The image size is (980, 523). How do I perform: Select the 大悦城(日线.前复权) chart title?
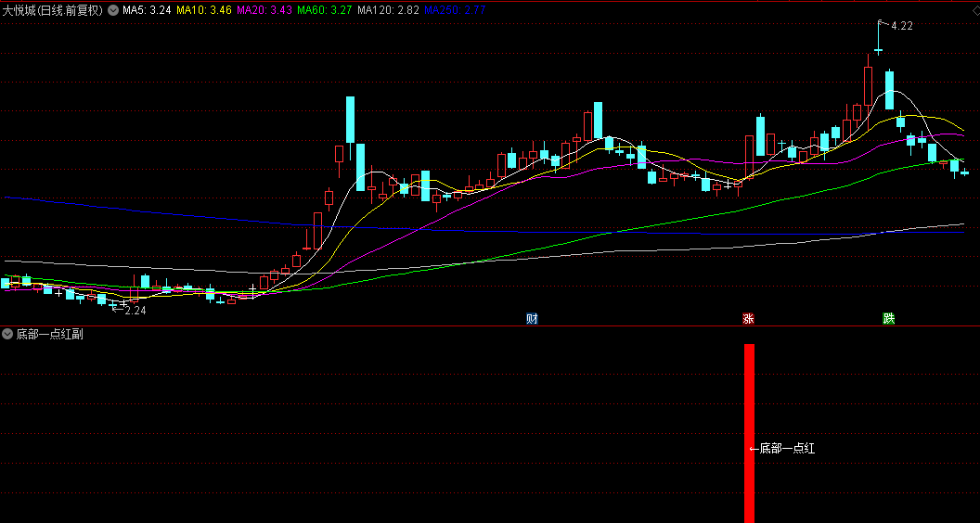pyautogui.click(x=53, y=10)
